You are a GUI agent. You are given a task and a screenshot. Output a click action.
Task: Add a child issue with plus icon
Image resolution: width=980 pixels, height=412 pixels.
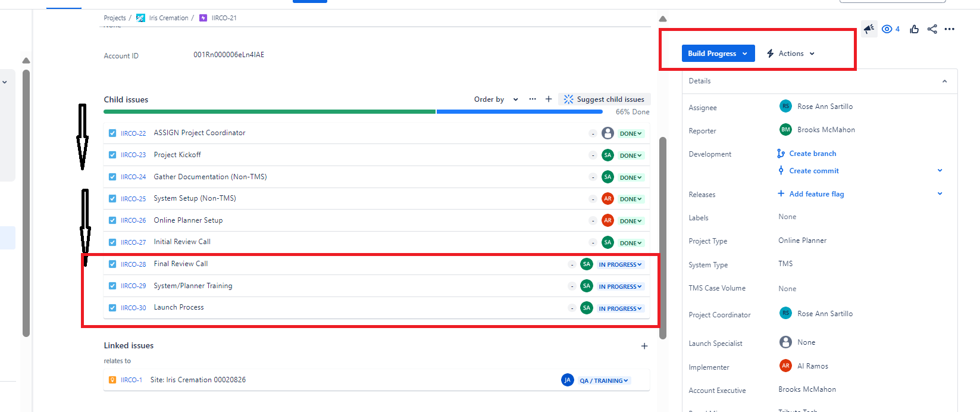(x=549, y=99)
